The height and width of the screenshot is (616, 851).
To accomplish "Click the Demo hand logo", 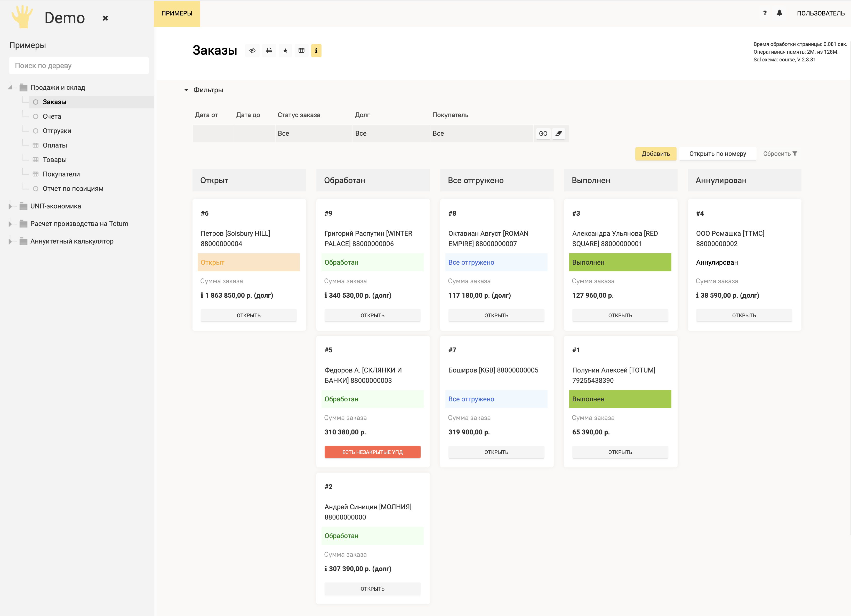I will click(x=22, y=17).
